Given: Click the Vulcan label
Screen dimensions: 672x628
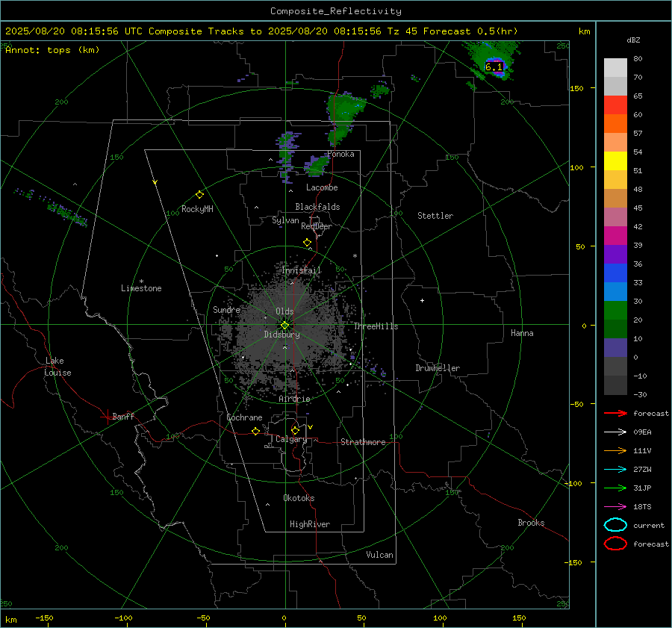Looking at the screenshot, I should click(x=379, y=555).
